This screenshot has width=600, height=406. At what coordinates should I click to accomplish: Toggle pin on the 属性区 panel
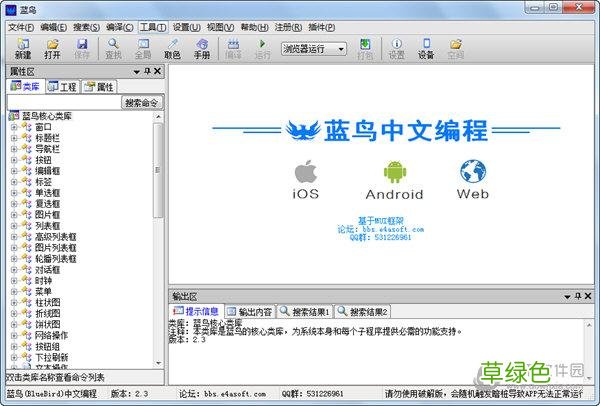(146, 72)
